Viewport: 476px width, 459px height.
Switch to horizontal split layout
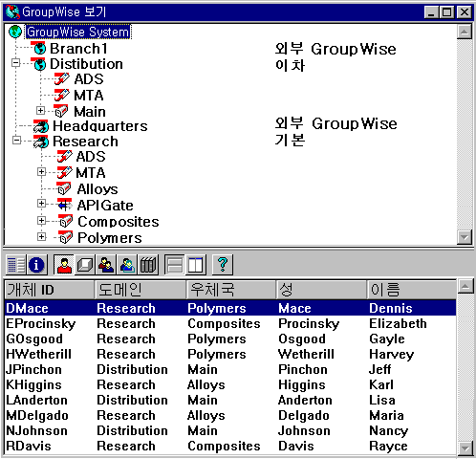(x=175, y=265)
